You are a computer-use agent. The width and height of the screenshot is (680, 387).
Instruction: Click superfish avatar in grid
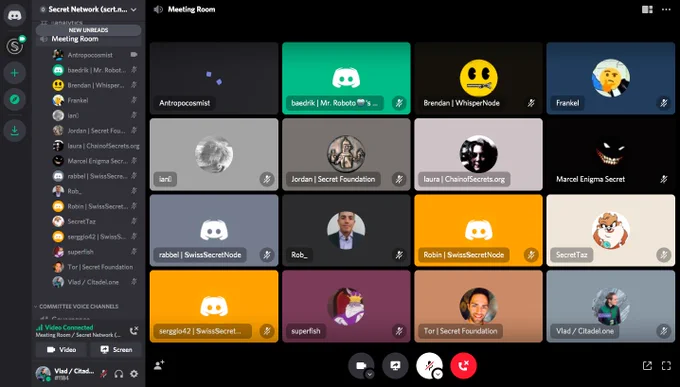tap(346, 306)
